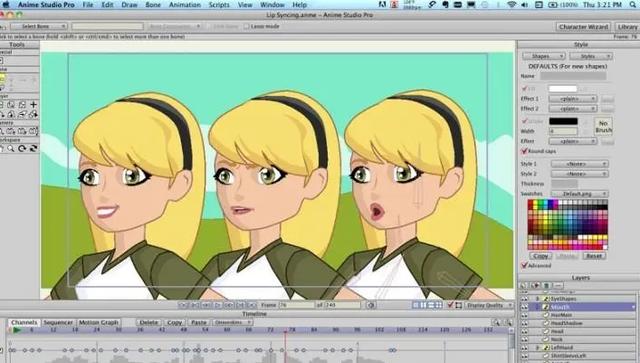The height and width of the screenshot is (363, 640).
Task: Click the New Layer icon in Layers panel
Action: point(524,285)
